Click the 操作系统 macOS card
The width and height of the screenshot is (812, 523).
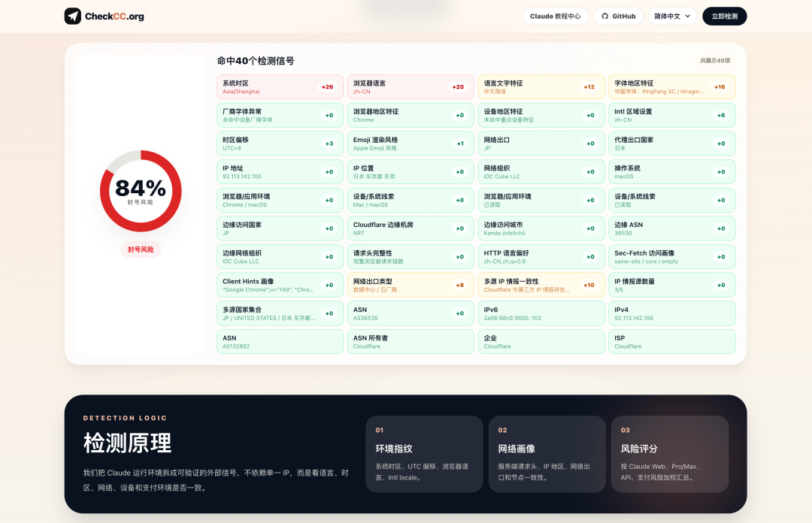pyautogui.click(x=671, y=172)
